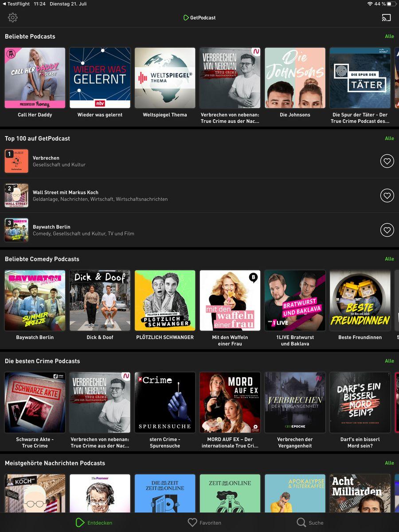Open green Zeit Online cover
Viewport: 399px width, 532px height.
[230, 493]
